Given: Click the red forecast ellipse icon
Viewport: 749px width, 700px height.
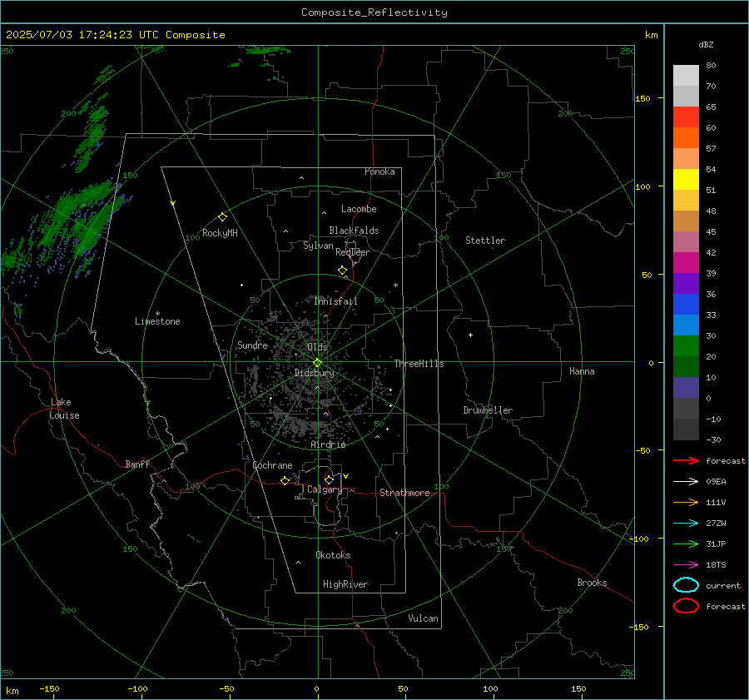Looking at the screenshot, I should (x=686, y=606).
